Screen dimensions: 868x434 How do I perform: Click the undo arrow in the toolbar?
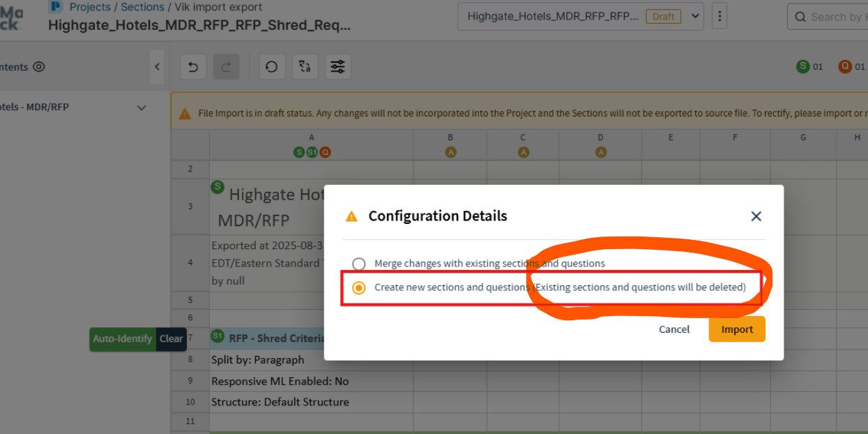(193, 67)
